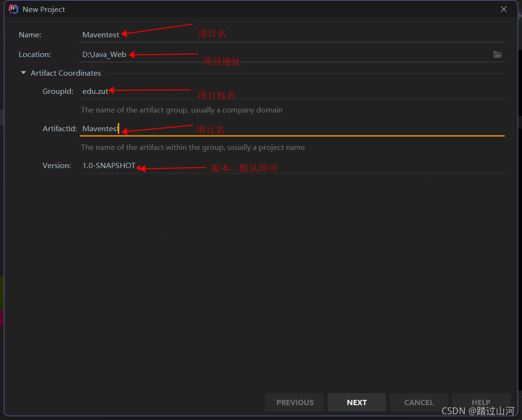The image size is (522, 420).
Task: Click the browse folder icon for Location
Action: [x=498, y=55]
